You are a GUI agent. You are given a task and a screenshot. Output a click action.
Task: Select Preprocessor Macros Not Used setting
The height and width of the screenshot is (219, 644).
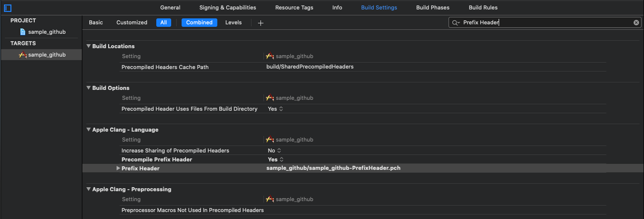click(x=193, y=210)
